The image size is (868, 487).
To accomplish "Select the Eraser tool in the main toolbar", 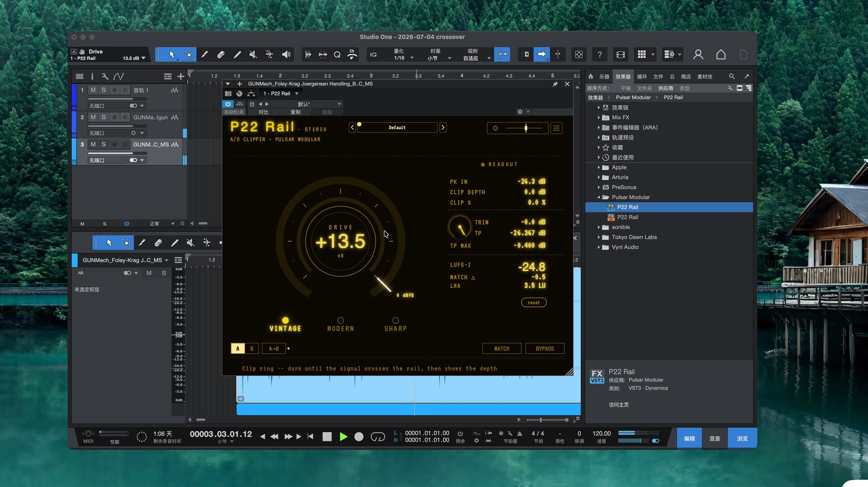I will click(221, 55).
